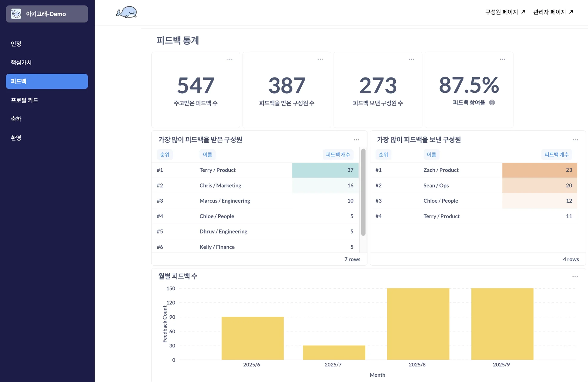Sort received table by 피드백 개수 header
588x382 pixels.
click(338, 155)
